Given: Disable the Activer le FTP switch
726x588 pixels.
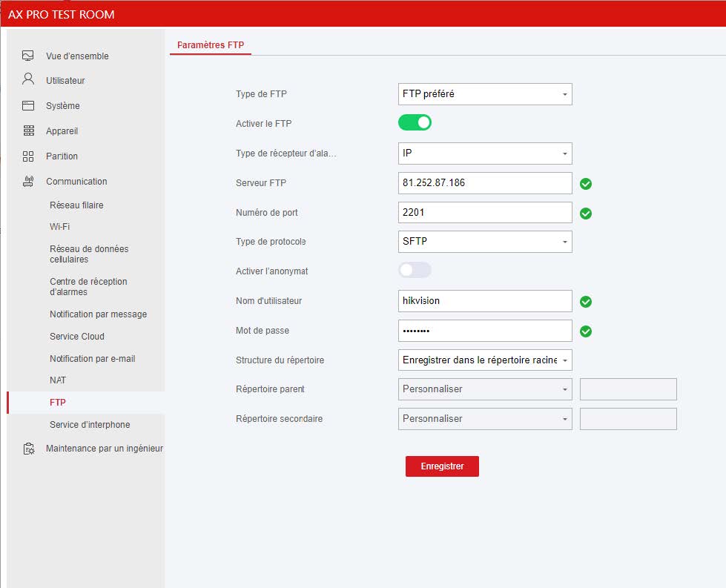Looking at the screenshot, I should coord(415,122).
